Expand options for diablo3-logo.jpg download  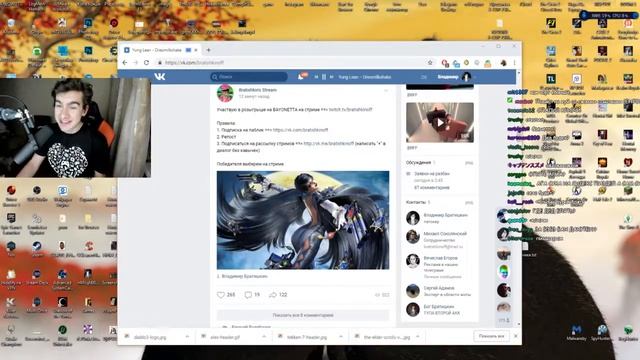coord(187,337)
